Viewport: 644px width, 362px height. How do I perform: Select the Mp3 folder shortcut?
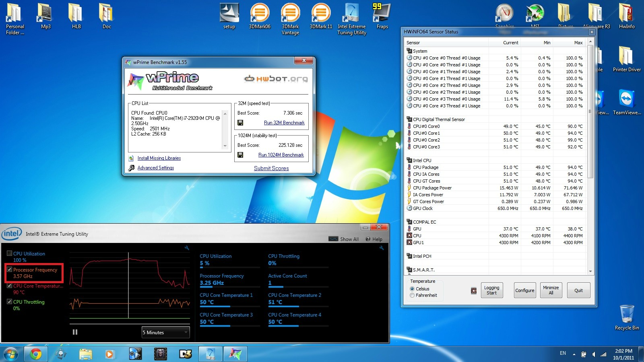pyautogui.click(x=45, y=16)
